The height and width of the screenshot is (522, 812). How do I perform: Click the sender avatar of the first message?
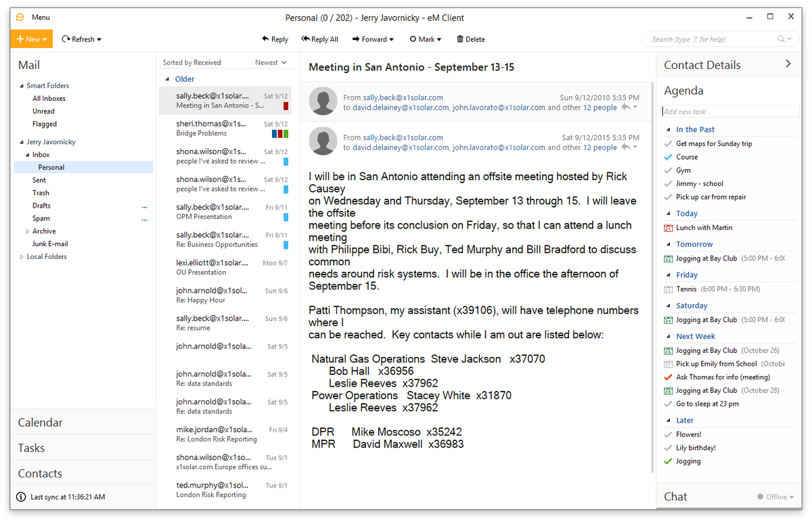pos(323,101)
